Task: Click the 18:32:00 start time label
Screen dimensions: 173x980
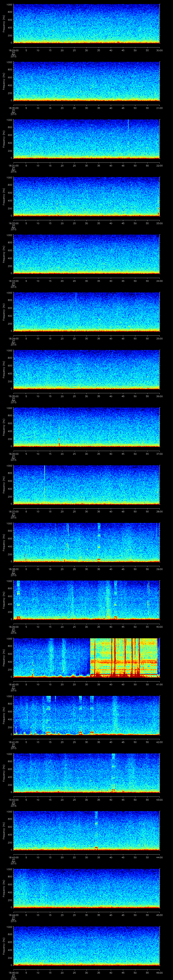Action: (13, 223)
